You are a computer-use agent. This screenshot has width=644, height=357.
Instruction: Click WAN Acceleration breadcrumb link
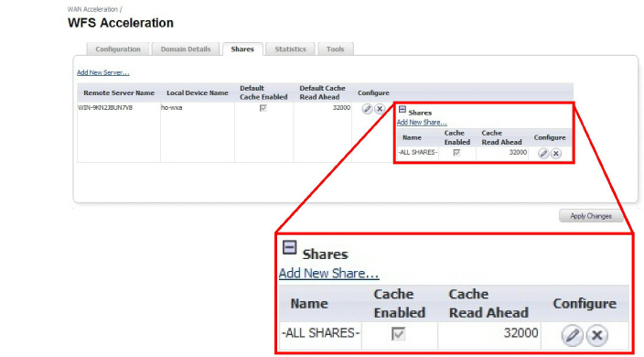pyautogui.click(x=92, y=9)
